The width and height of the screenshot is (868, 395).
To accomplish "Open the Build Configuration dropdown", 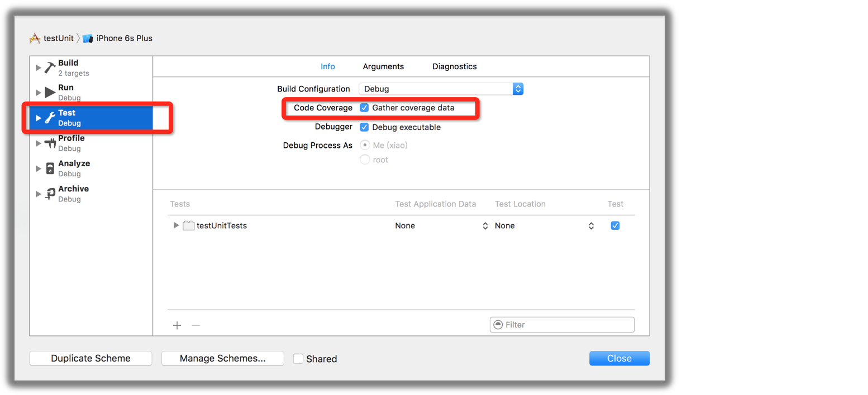I will 441,89.
